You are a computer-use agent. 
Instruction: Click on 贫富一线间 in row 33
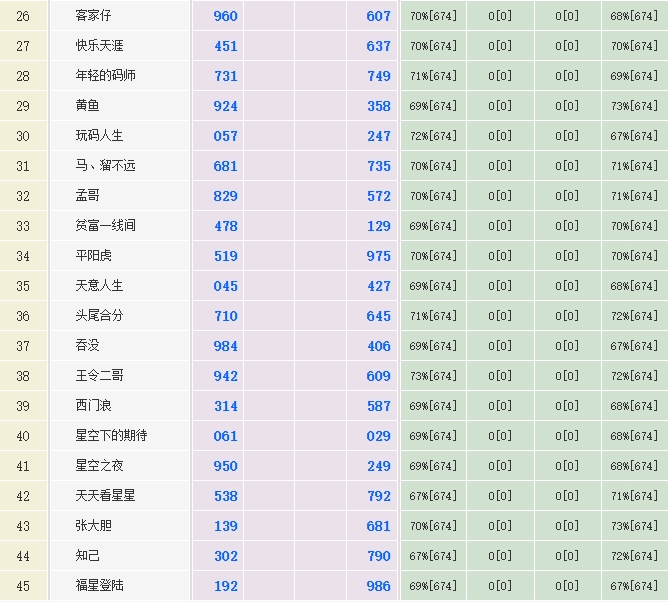click(x=105, y=226)
